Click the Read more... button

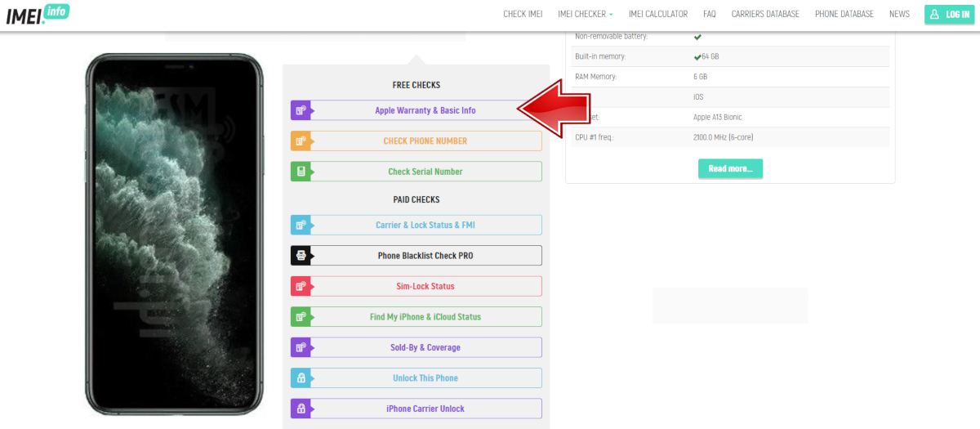pyautogui.click(x=730, y=168)
